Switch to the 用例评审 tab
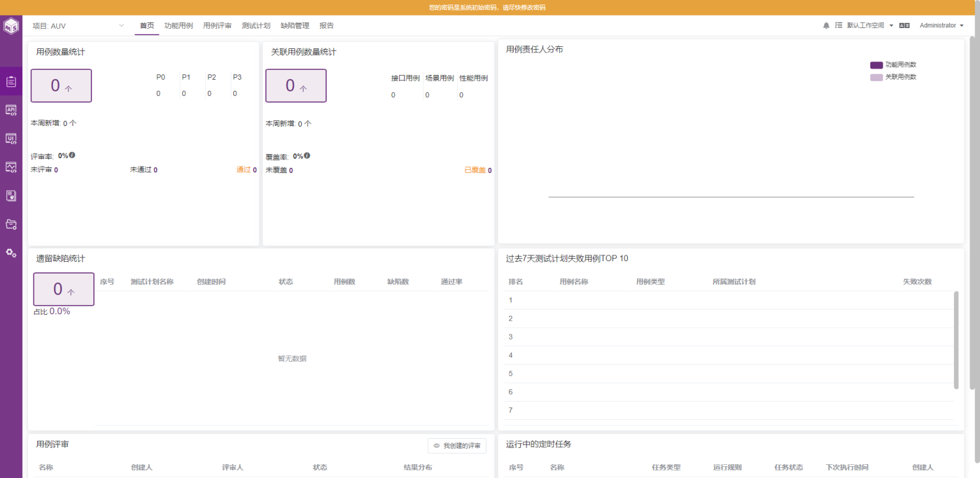The width and height of the screenshot is (980, 478). pos(217,25)
